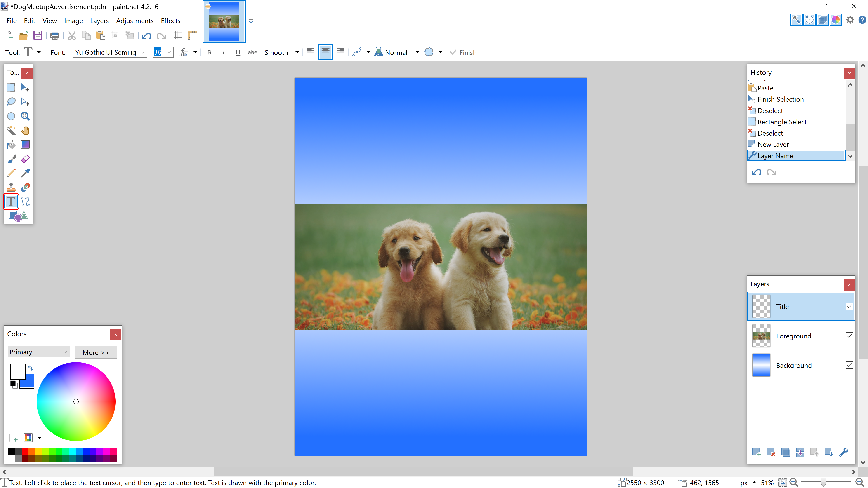Open the Effects menu
Image resolution: width=868 pixels, height=488 pixels.
[x=170, y=21]
